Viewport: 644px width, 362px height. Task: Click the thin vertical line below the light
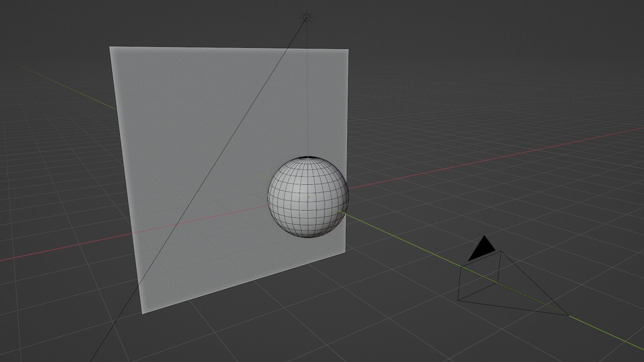pyautogui.click(x=307, y=87)
